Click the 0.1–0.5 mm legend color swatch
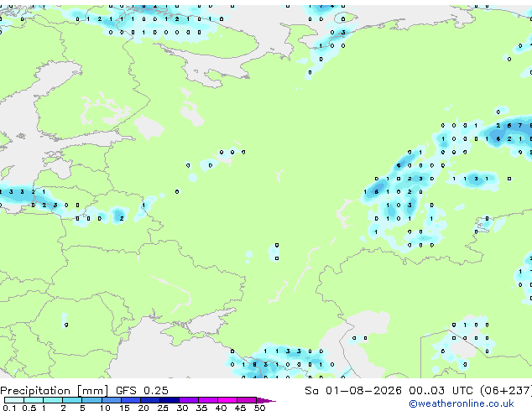This screenshot has height=411, width=532. [14, 400]
